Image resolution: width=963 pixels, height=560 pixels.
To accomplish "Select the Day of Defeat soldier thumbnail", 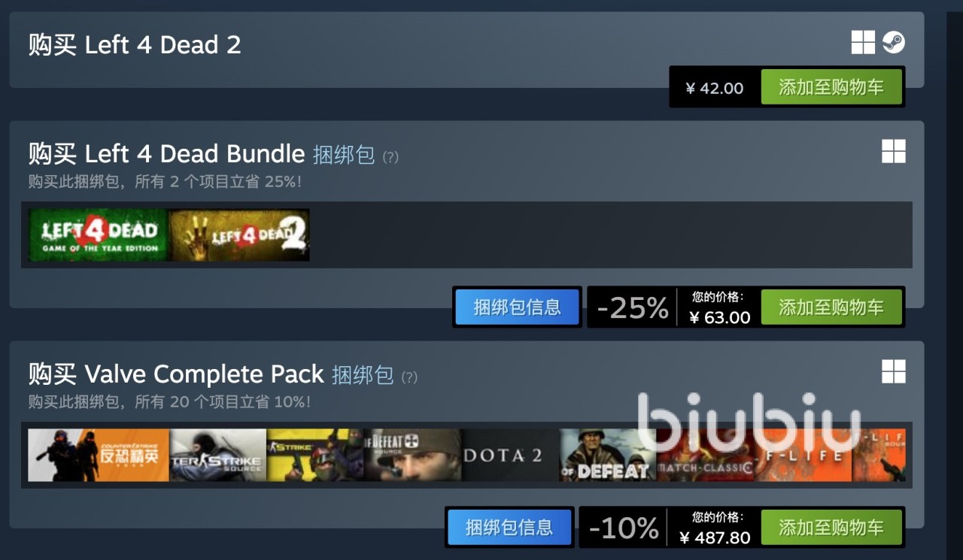I will coord(609,455).
